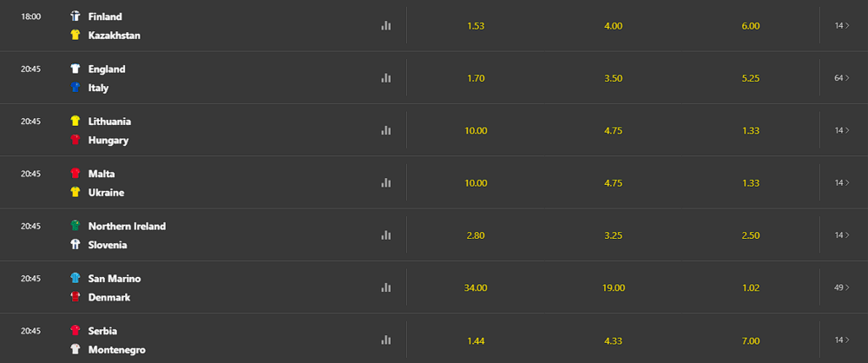Expand 14 markets for Serbia vs Montenegro
Viewport: 868px width, 363px height.
(x=842, y=340)
